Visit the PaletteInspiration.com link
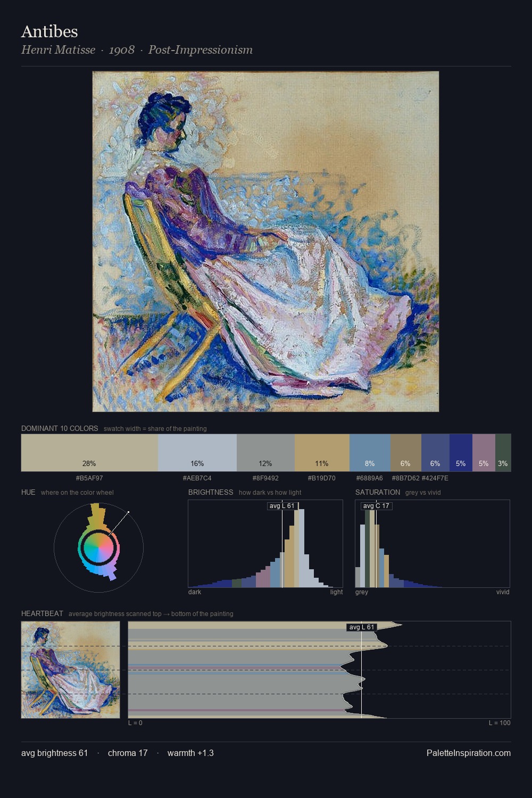 pos(469,753)
